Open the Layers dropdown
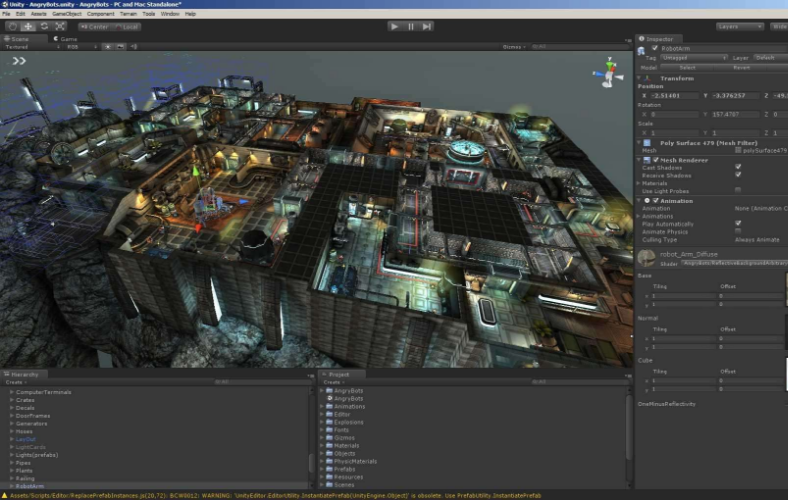788x500 pixels. (739, 26)
